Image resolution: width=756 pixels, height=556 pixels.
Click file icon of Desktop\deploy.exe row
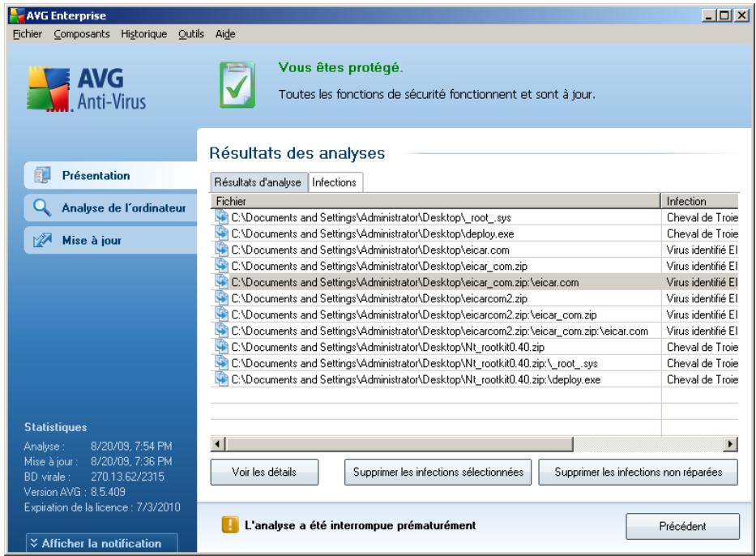coord(221,233)
